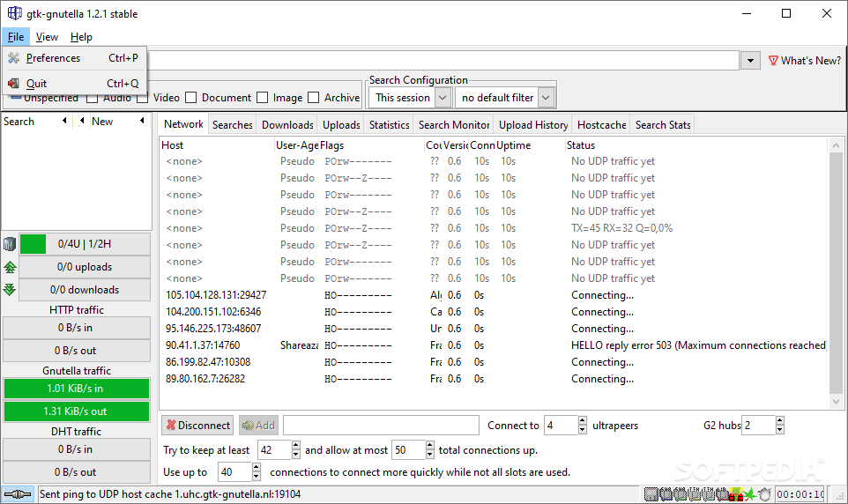Click the red brick firewall status icon

click(x=735, y=494)
